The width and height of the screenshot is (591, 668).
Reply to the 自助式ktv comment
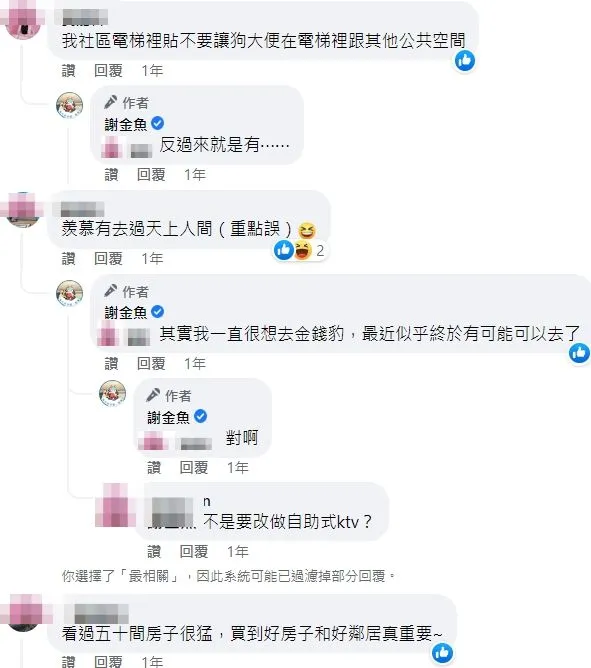194,551
